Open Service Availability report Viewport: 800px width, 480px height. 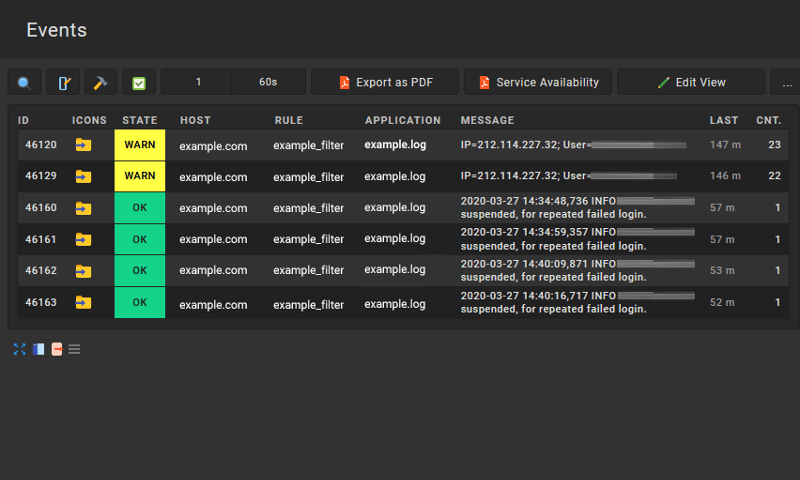tap(537, 82)
